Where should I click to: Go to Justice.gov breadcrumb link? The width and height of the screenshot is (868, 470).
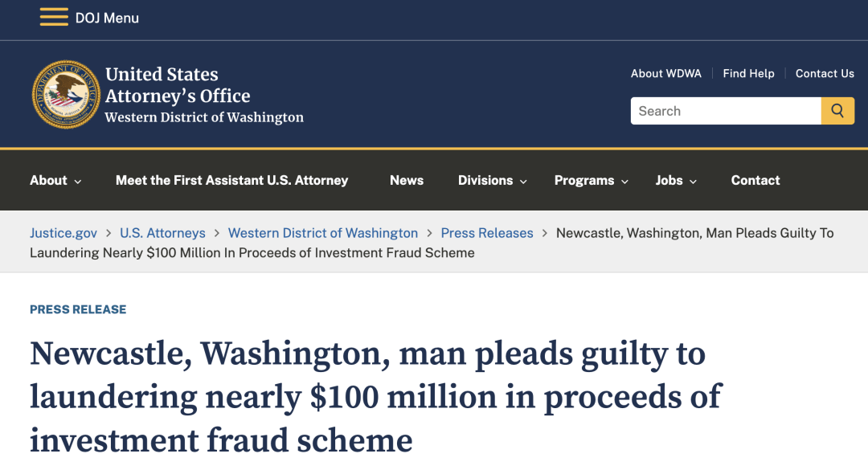[x=63, y=233]
